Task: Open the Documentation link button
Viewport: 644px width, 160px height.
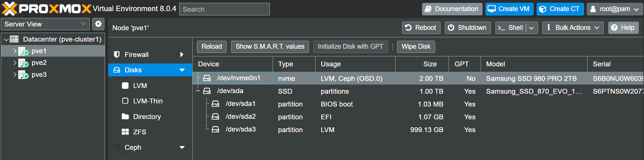Action: coord(452,9)
